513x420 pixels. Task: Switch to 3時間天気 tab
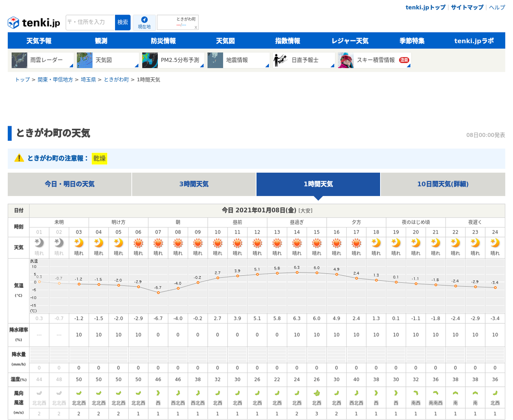click(x=194, y=184)
